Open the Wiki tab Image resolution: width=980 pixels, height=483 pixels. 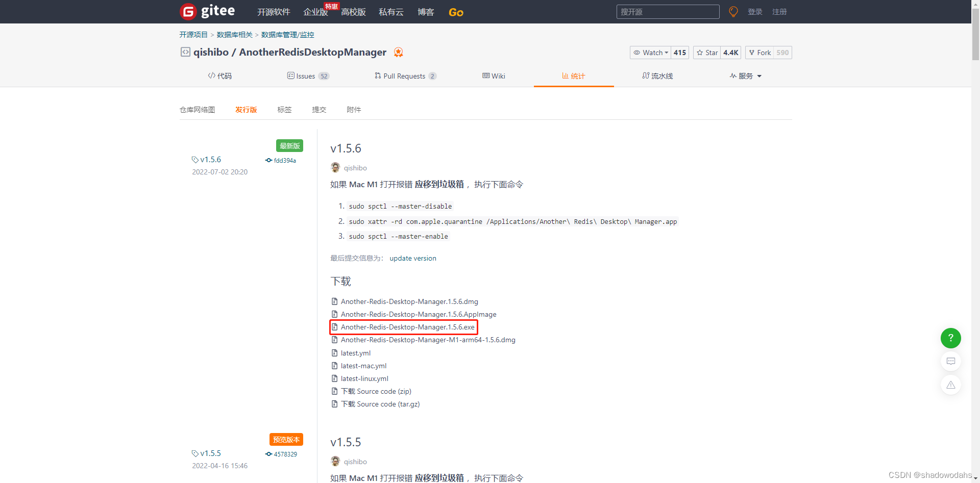click(494, 76)
